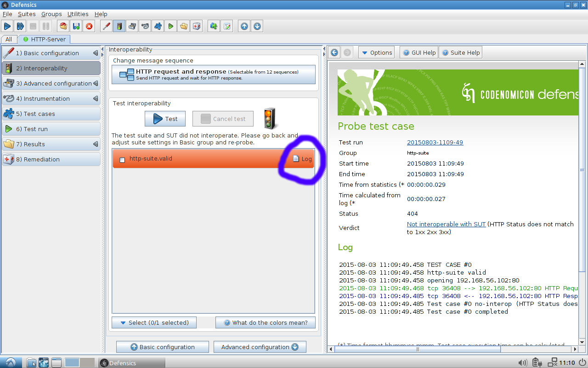Click the help panel horizontal scrollbar

point(418,349)
